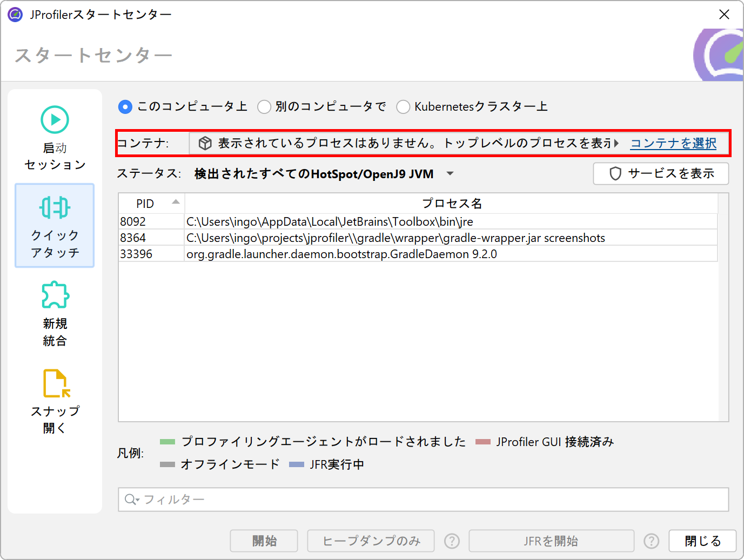Viewport: 744px width, 560px height.
Task: Select the JetBrains Toolbox jre process
Action: tap(451, 221)
